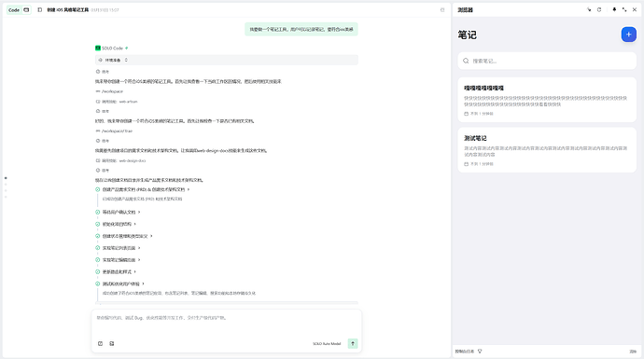Click the blue plus button to add a note

point(628,35)
